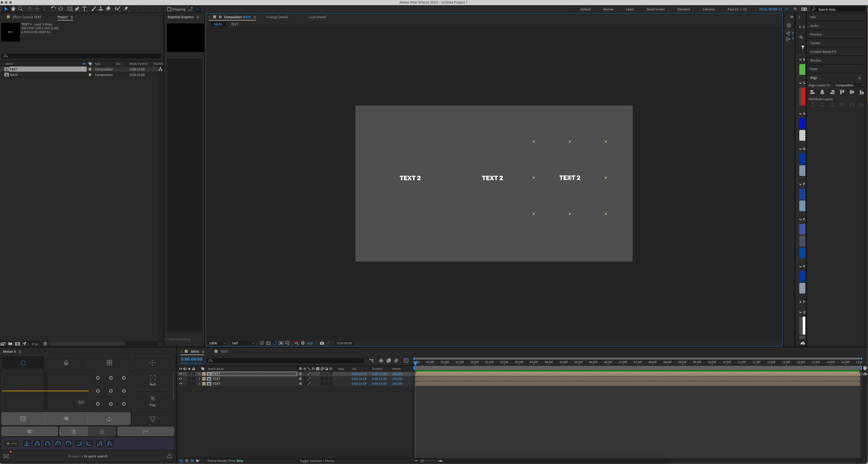Select the Pen tool
The width and height of the screenshot is (868, 464).
tap(77, 9)
